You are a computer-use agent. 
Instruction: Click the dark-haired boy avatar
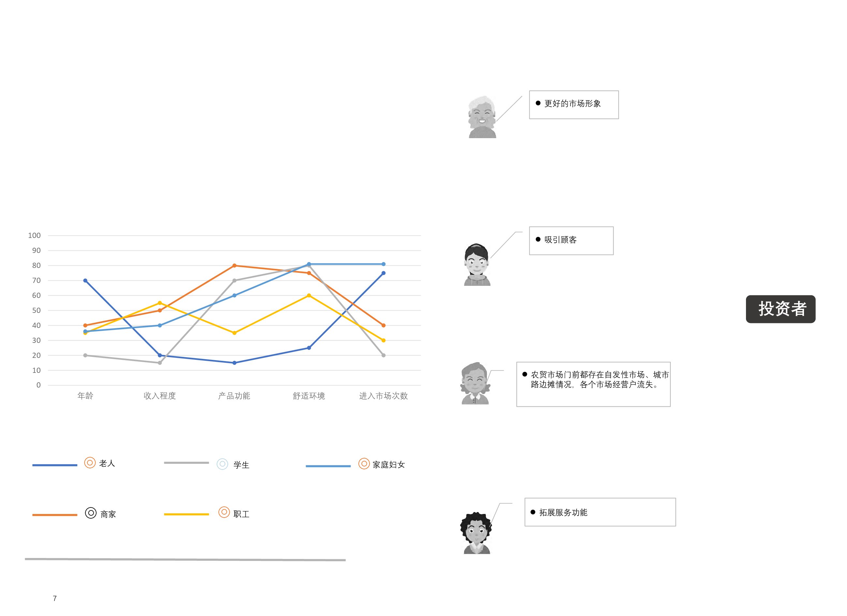tap(477, 265)
